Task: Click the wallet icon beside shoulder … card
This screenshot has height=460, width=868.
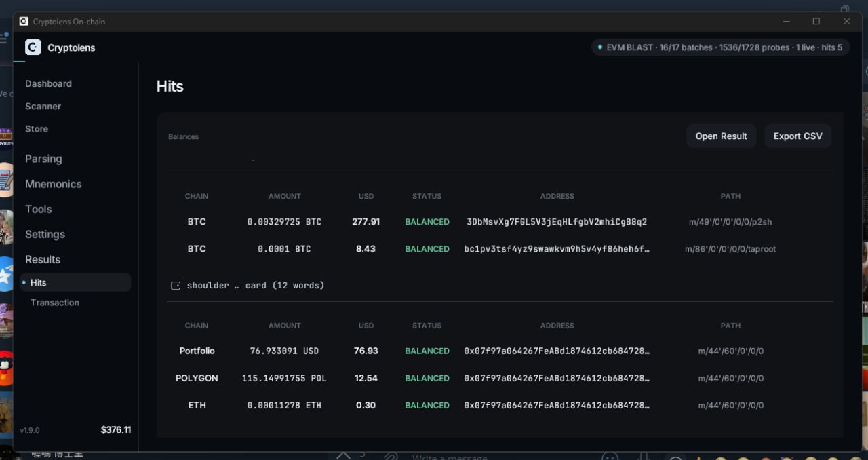Action: point(176,286)
